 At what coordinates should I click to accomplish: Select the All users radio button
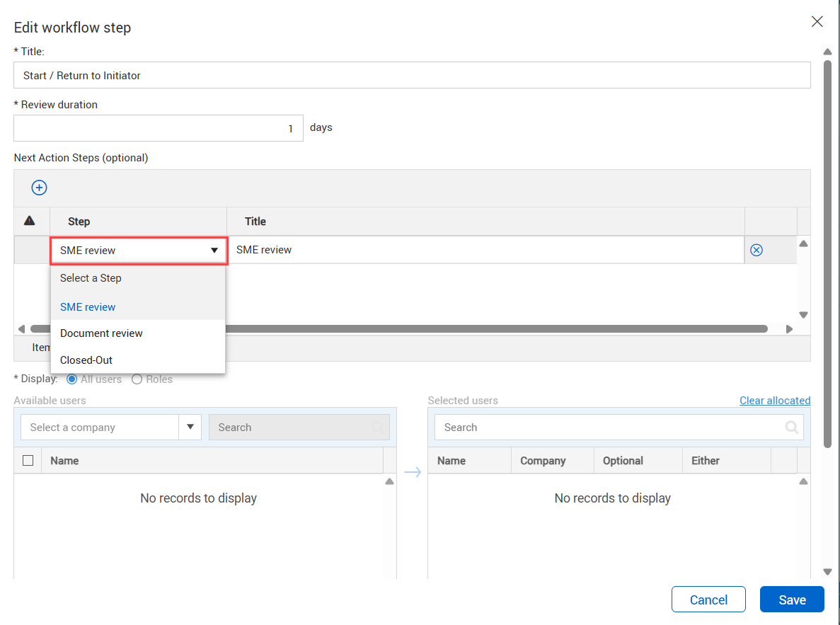71,379
